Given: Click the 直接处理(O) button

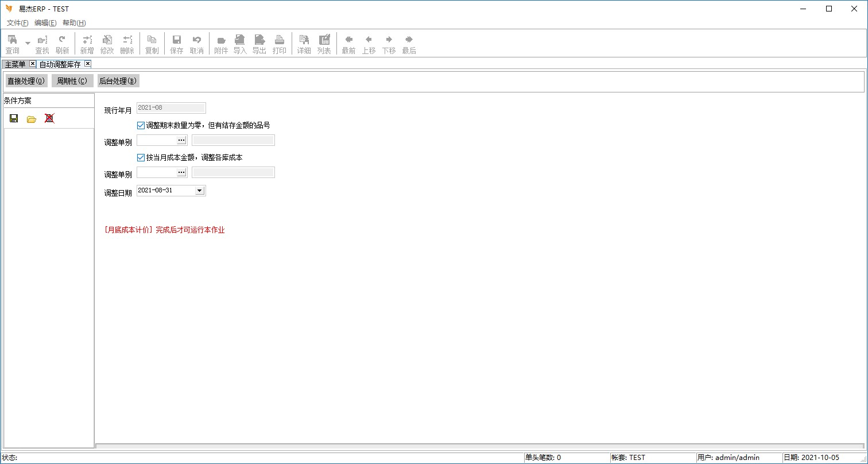Looking at the screenshot, I should (26, 81).
